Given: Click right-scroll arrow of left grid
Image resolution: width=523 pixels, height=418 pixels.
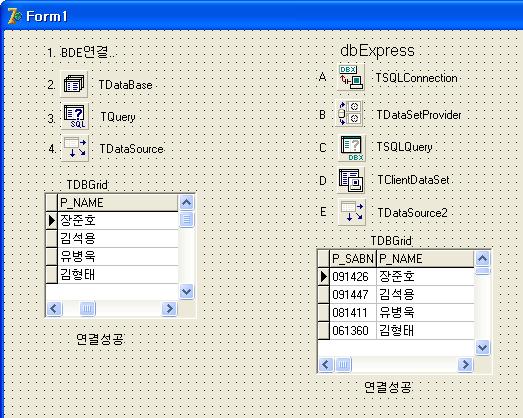Looking at the screenshot, I should [x=169, y=309].
